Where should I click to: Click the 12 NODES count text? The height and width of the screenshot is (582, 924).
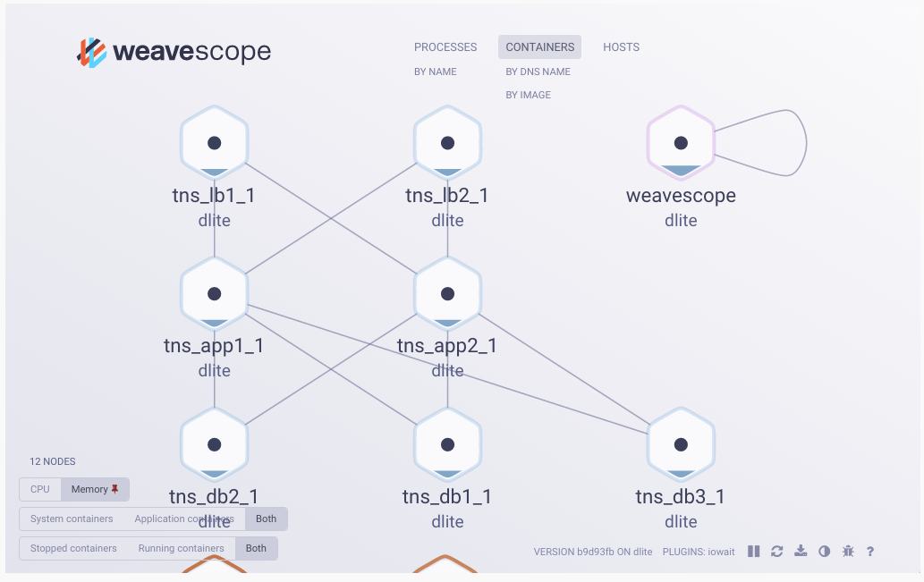53,461
